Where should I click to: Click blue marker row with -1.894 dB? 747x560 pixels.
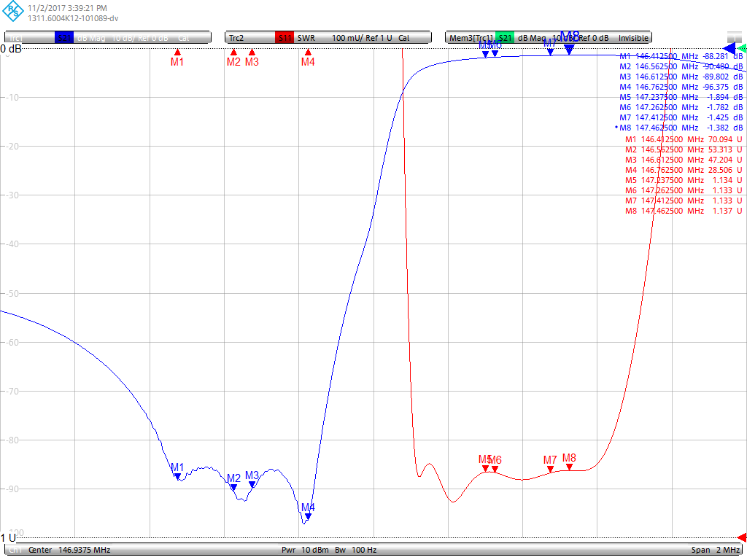click(x=681, y=97)
